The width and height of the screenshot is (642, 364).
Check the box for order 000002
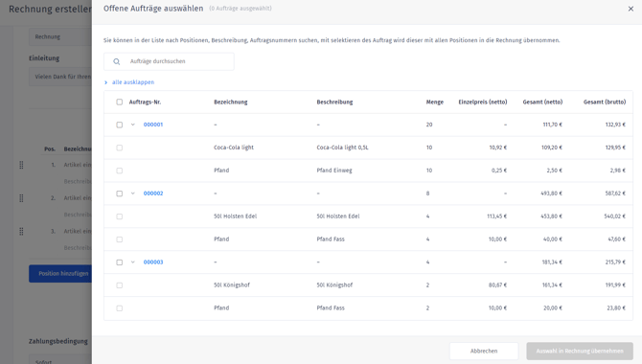[x=119, y=193]
